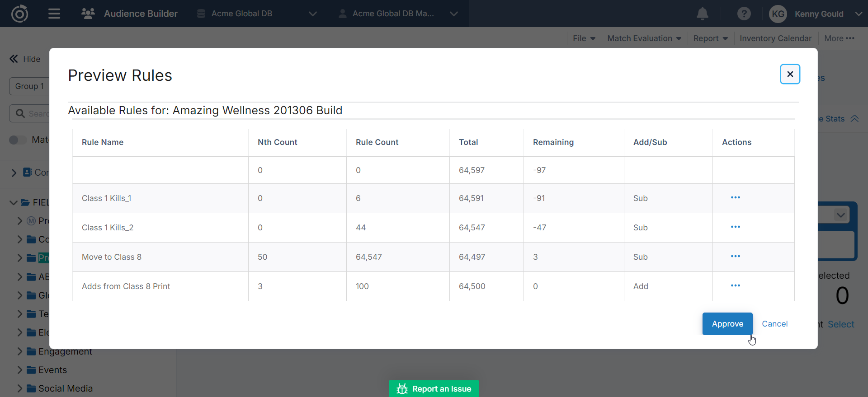
Task: Open the help question mark icon
Action: (744, 14)
